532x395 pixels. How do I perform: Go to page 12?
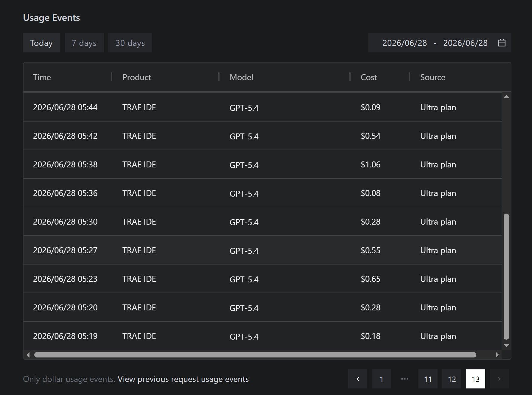click(452, 379)
